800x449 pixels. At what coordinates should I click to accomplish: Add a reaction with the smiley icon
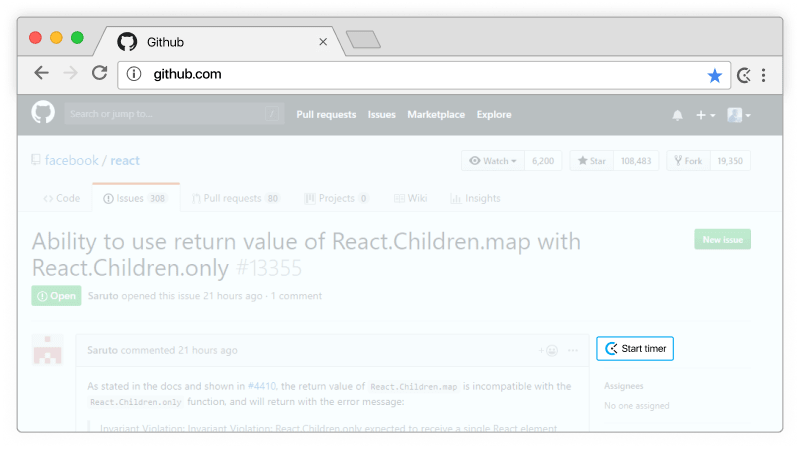548,351
